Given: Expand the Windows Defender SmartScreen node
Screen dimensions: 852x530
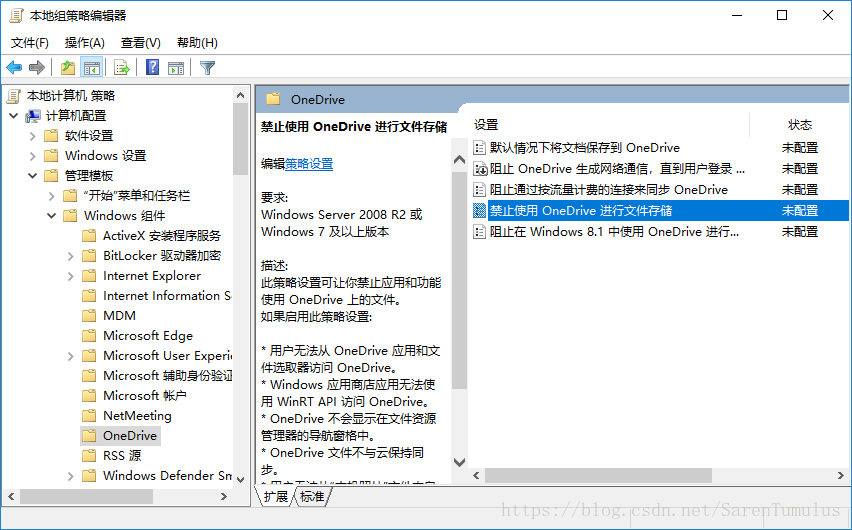Looking at the screenshot, I should click(71, 476).
